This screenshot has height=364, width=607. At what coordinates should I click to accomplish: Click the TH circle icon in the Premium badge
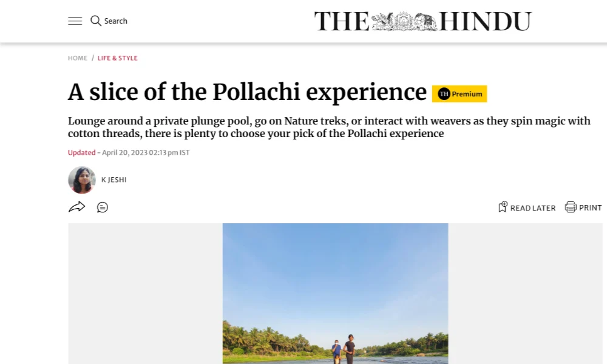click(x=444, y=93)
